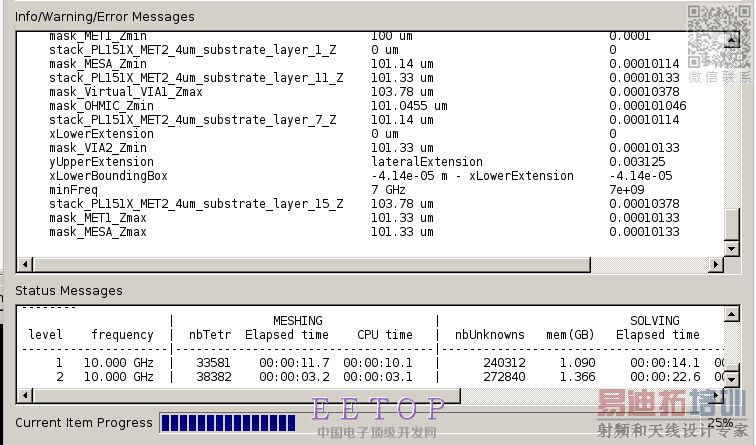The height and width of the screenshot is (445, 756).
Task: Click the Info messages scroll-left arrow
Action: click(x=26, y=264)
